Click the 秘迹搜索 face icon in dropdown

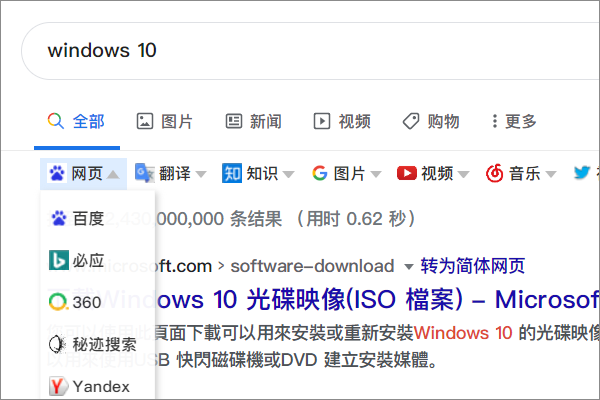click(57, 344)
